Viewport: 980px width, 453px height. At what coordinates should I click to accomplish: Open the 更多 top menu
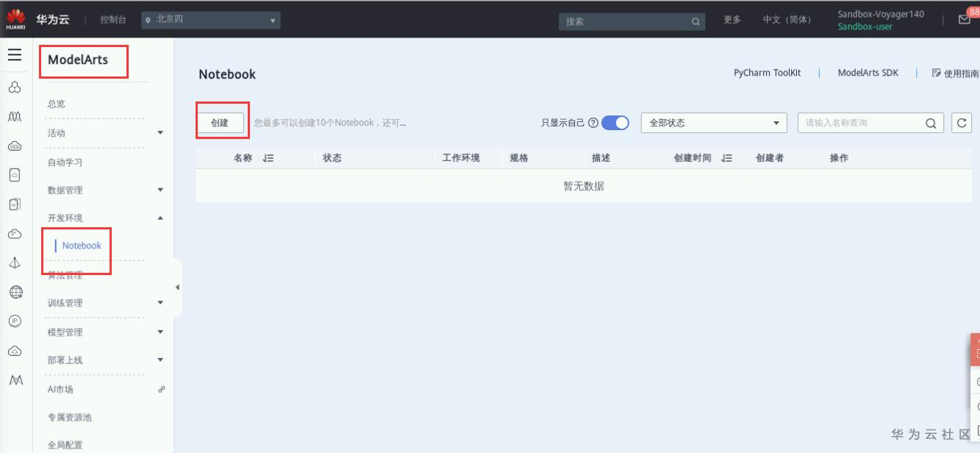point(732,20)
